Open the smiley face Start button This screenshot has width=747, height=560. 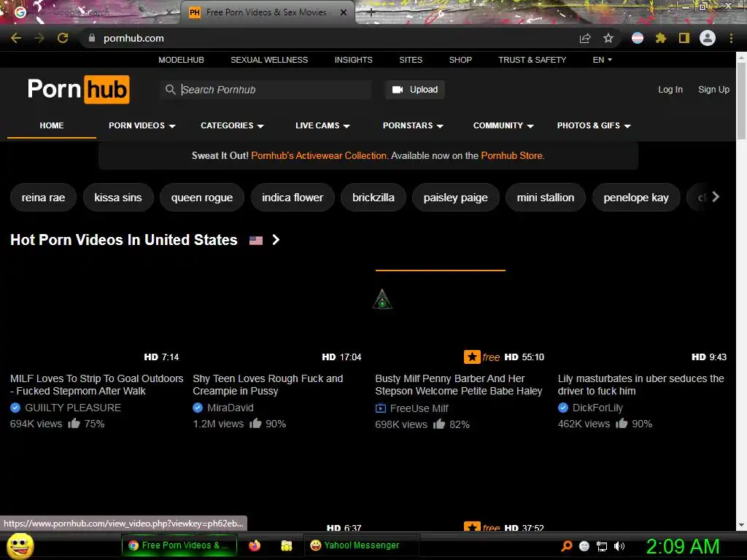pyautogui.click(x=20, y=545)
